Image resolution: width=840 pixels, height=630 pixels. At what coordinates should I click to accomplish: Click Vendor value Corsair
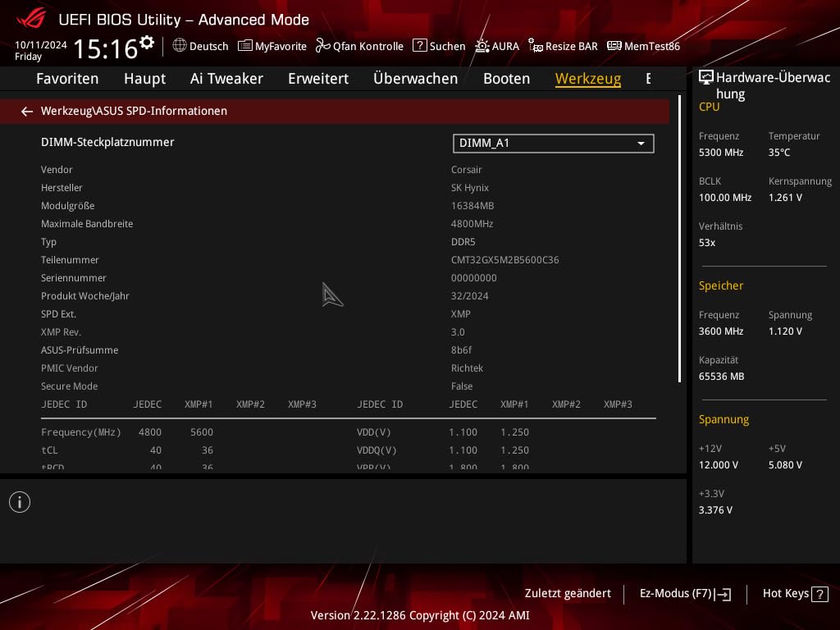(x=467, y=169)
